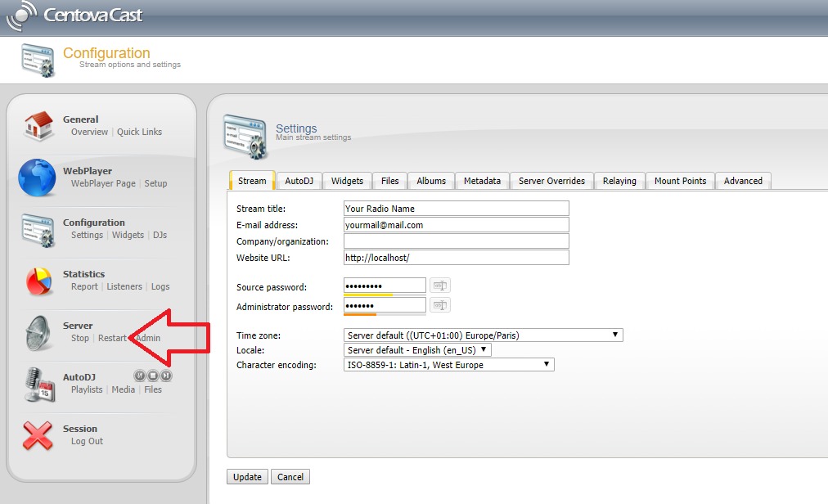This screenshot has width=828, height=504.
Task: Click the Website URL field
Action: click(457, 258)
